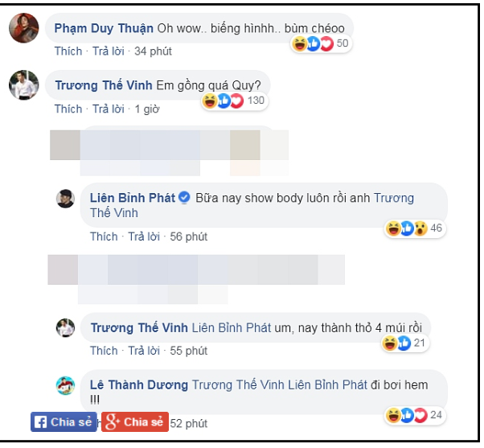484x448 pixels.
Task: Click Liên Bỉnh Phát's verified badge icon
Action: 184,198
